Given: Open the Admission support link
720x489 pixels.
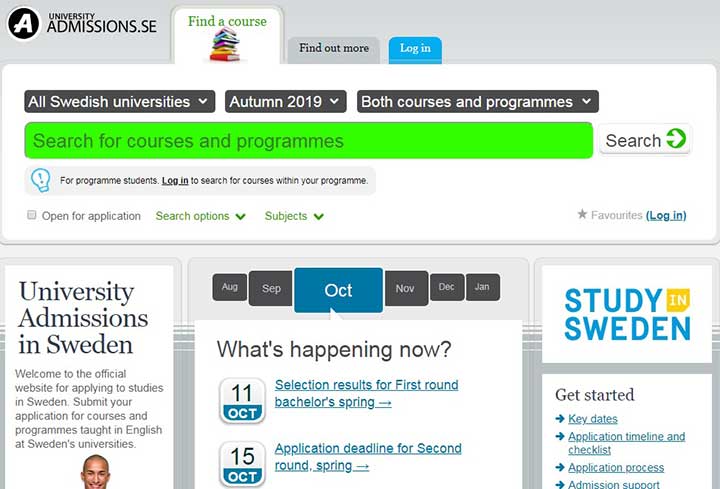Looking at the screenshot, I should pos(613,484).
